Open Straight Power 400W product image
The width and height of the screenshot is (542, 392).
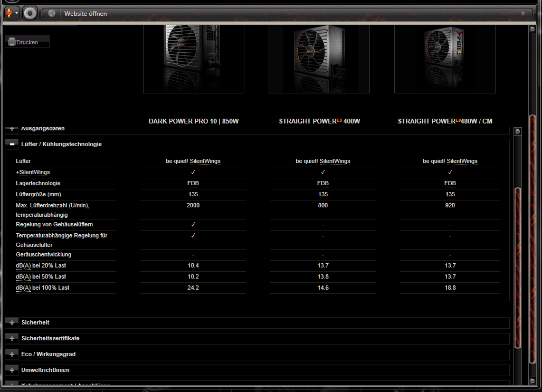click(x=319, y=59)
